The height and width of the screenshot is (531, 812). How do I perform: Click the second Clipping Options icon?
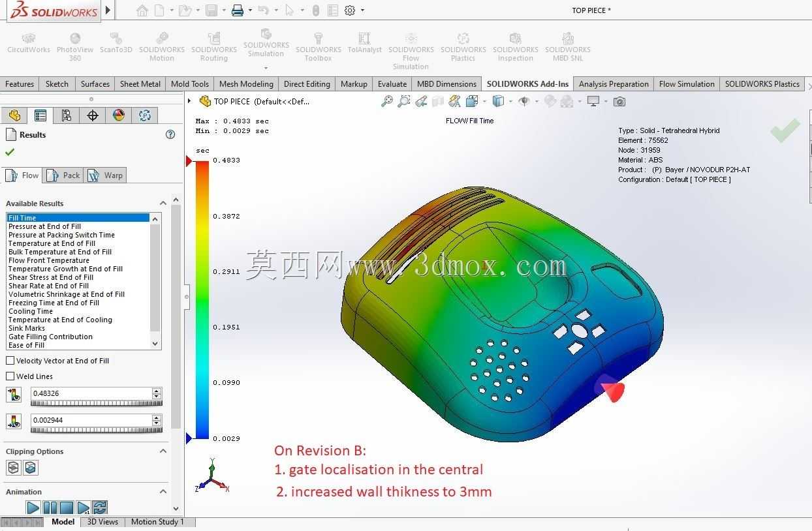coord(30,467)
